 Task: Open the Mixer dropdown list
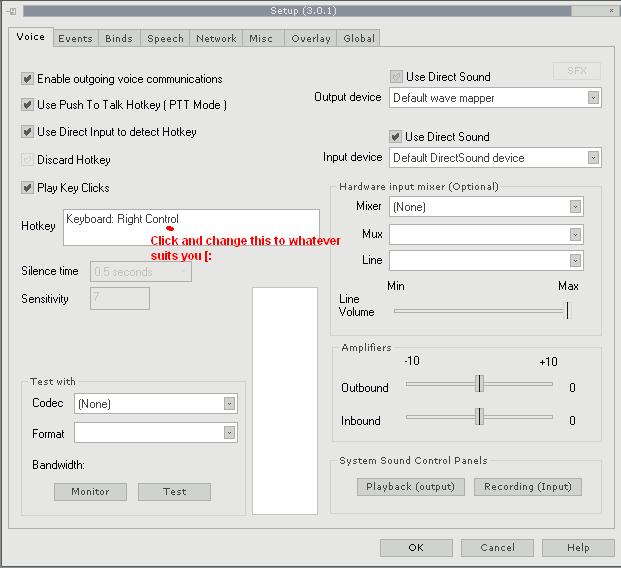coord(575,207)
